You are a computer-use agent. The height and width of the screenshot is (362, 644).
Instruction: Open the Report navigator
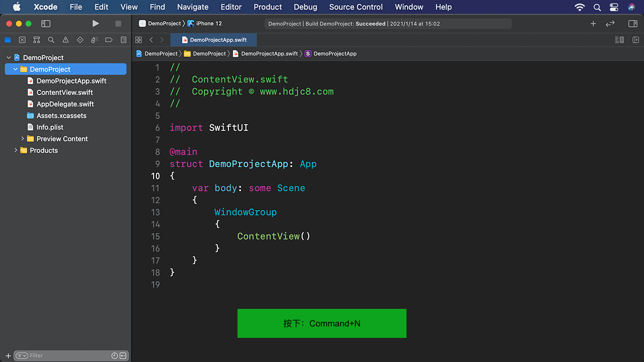click(x=124, y=40)
